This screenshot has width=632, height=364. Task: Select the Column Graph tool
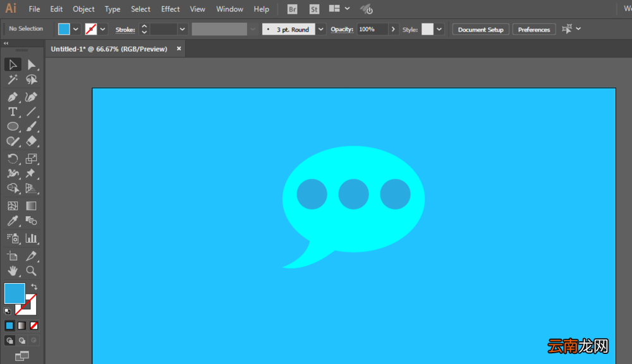pyautogui.click(x=31, y=238)
